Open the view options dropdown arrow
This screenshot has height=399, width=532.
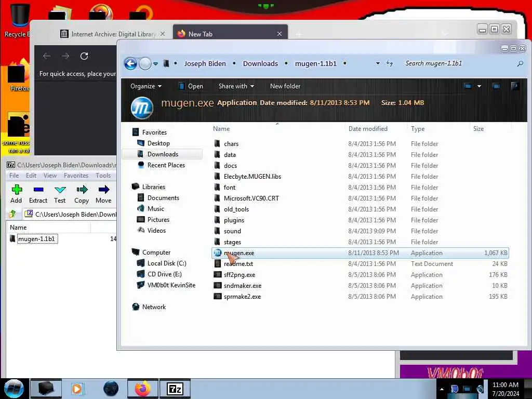click(479, 86)
